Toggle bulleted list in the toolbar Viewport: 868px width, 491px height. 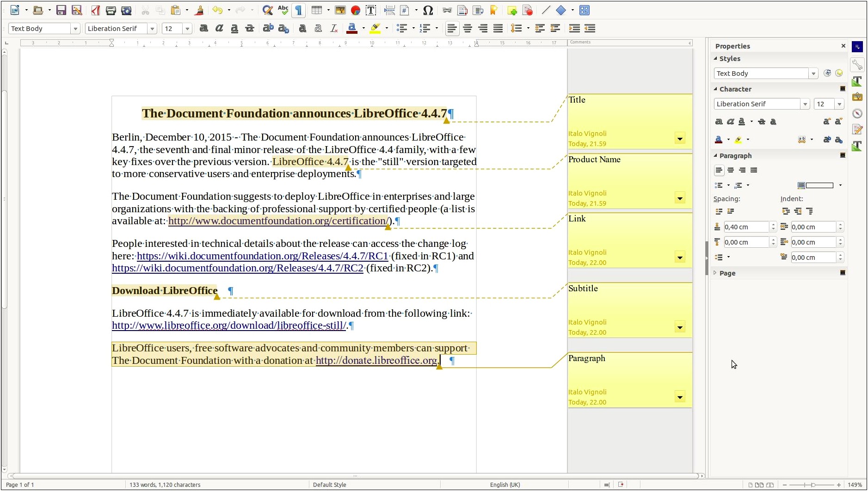click(402, 29)
